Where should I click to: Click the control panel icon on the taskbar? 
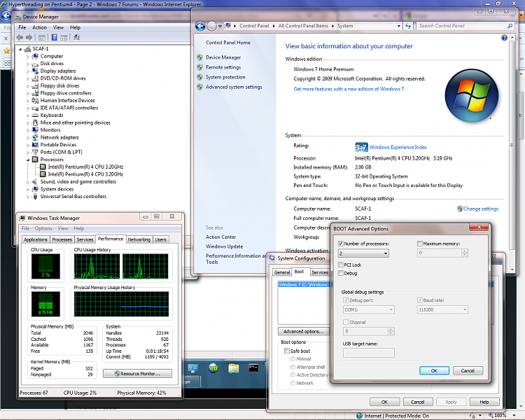pyautogui.click(x=193, y=368)
